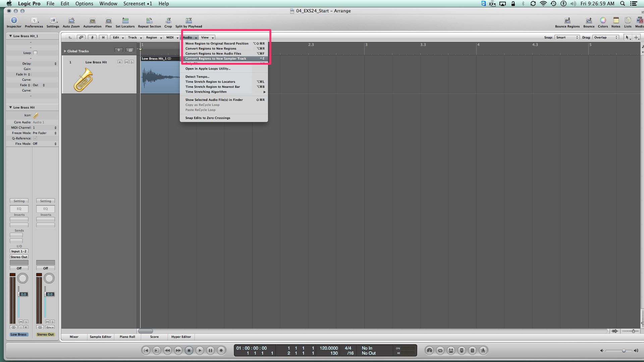Screen dimensions: 644x362
Task: Click the Low Brass EQ button
Action: click(x=19, y=209)
